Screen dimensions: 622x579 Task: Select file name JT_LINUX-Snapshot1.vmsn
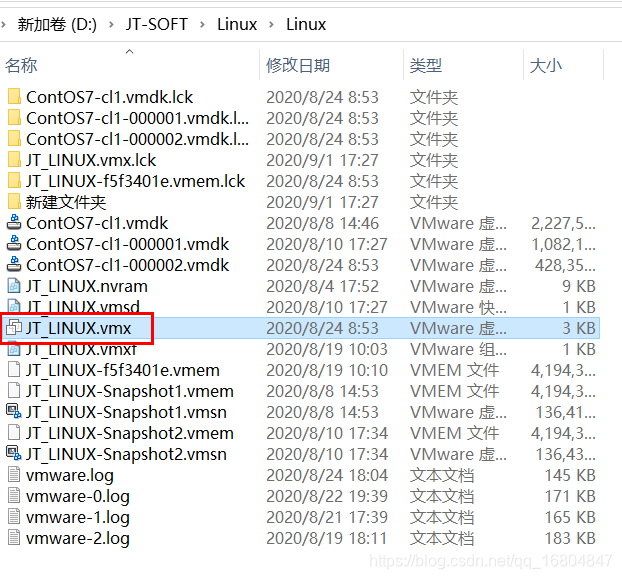pyautogui.click(x=127, y=412)
